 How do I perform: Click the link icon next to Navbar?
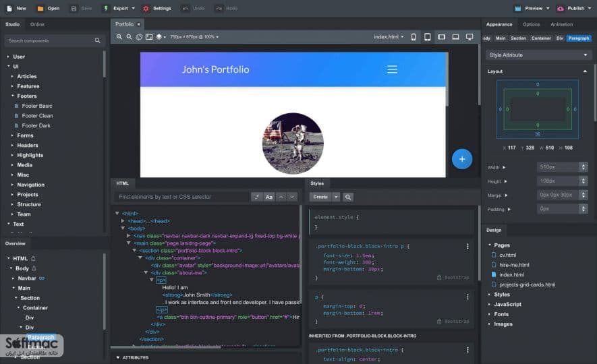42,278
